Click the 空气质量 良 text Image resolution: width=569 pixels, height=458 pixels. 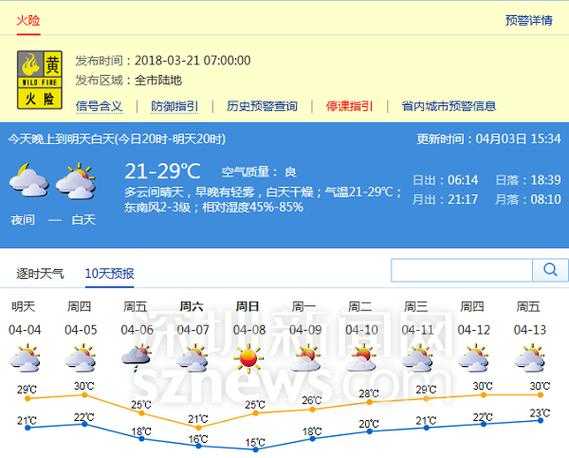[x=259, y=172]
